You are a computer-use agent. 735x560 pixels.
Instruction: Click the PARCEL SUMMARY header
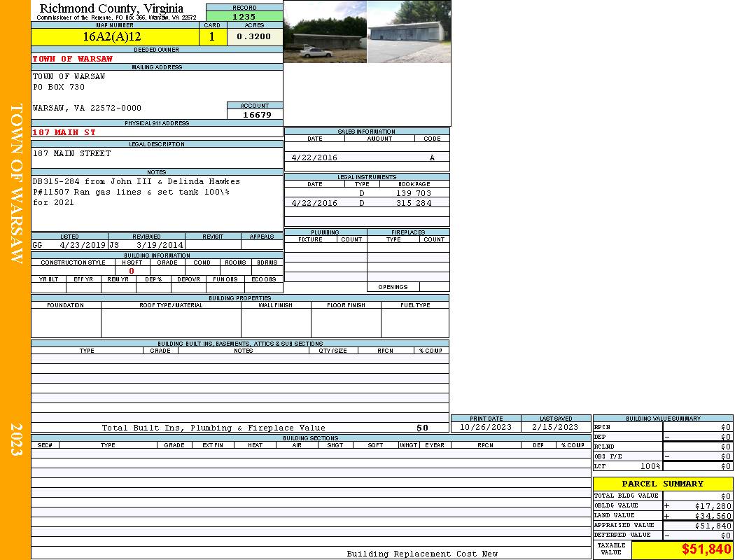pos(663,484)
